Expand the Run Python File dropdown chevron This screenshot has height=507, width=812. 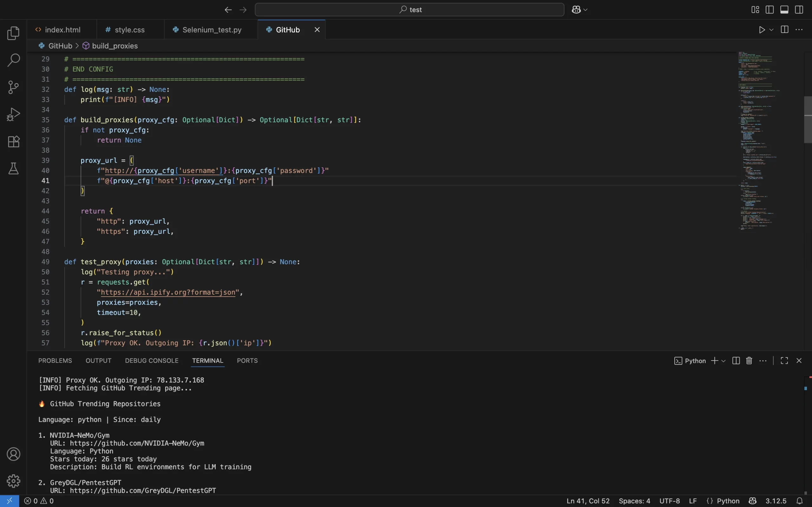pos(771,29)
